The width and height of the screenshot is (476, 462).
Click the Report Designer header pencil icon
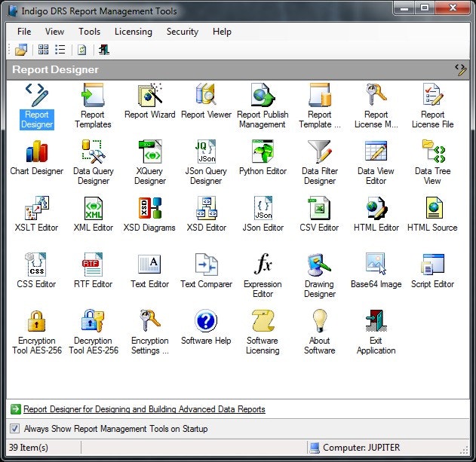(460, 69)
